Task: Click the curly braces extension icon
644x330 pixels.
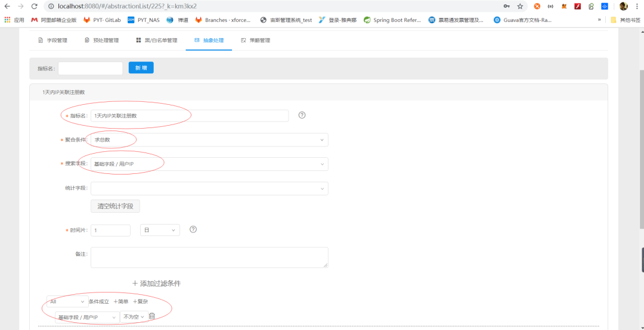Action: pyautogui.click(x=550, y=6)
